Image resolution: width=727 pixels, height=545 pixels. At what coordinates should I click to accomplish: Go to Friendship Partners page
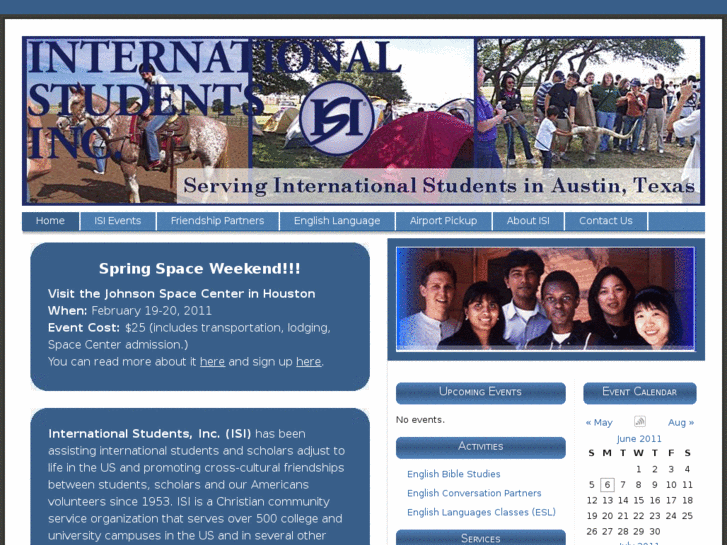point(217,221)
